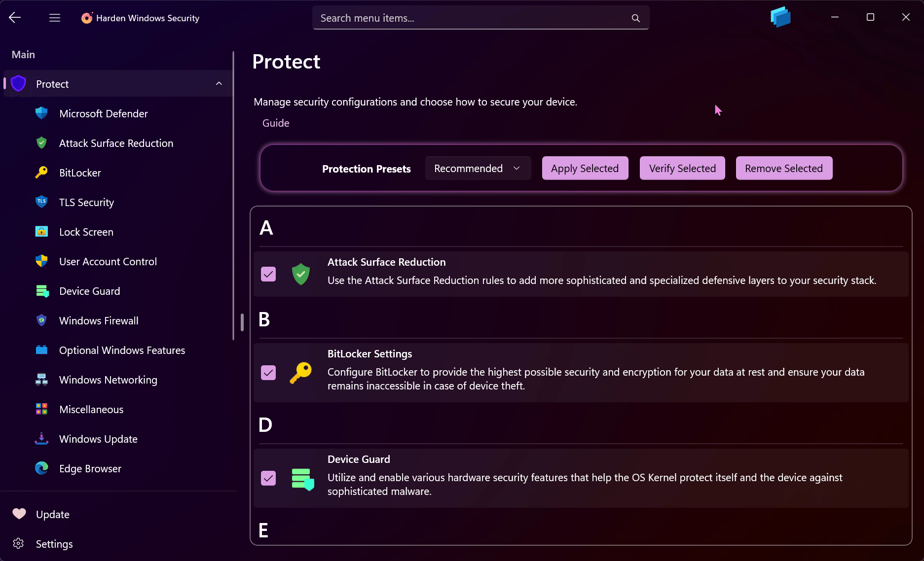
Task: Open Settings via the gear icon
Action: (x=18, y=543)
